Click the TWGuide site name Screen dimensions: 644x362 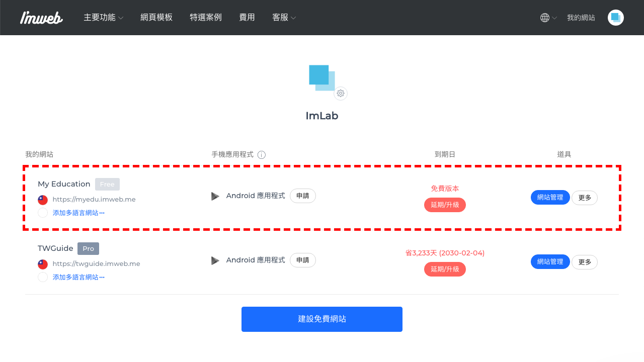pyautogui.click(x=55, y=248)
